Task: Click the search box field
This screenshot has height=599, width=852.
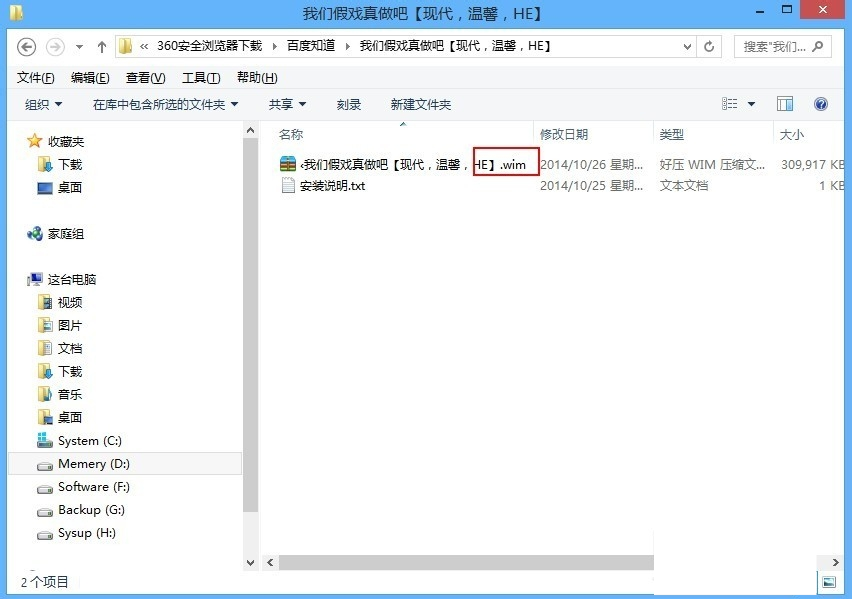Action: [776, 47]
